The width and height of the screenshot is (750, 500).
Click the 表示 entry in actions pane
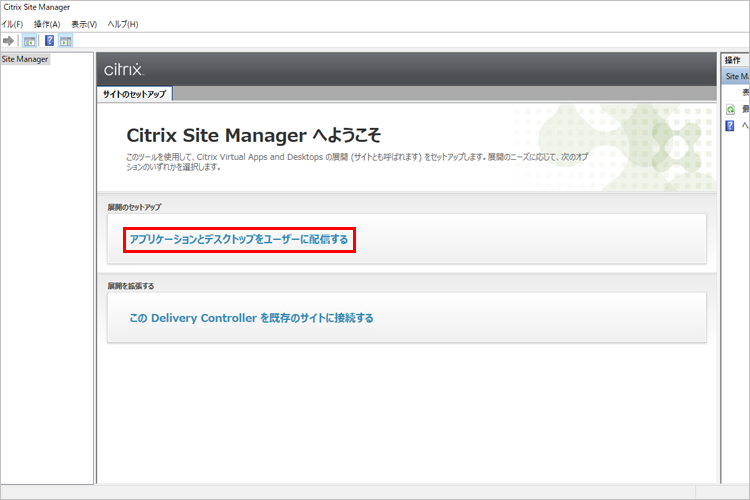coord(745,92)
